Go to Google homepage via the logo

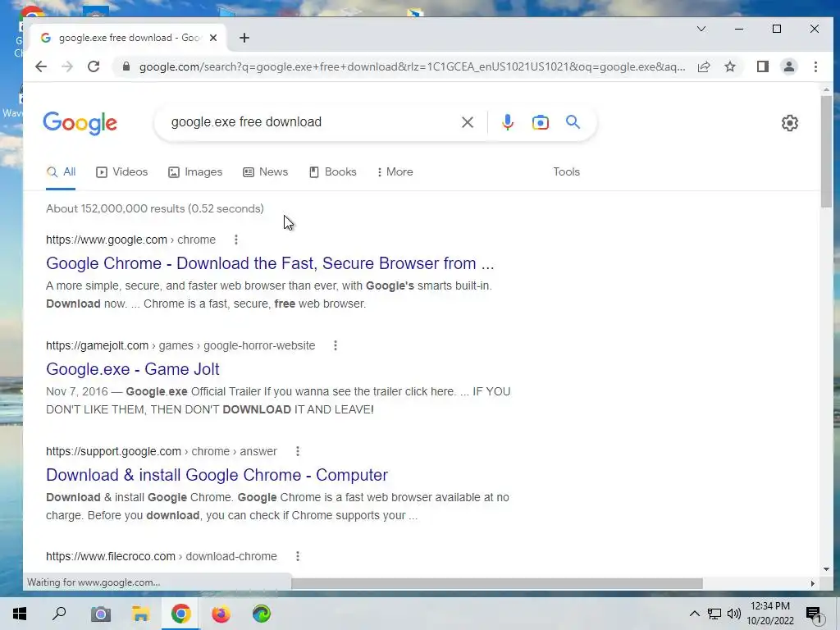point(80,123)
